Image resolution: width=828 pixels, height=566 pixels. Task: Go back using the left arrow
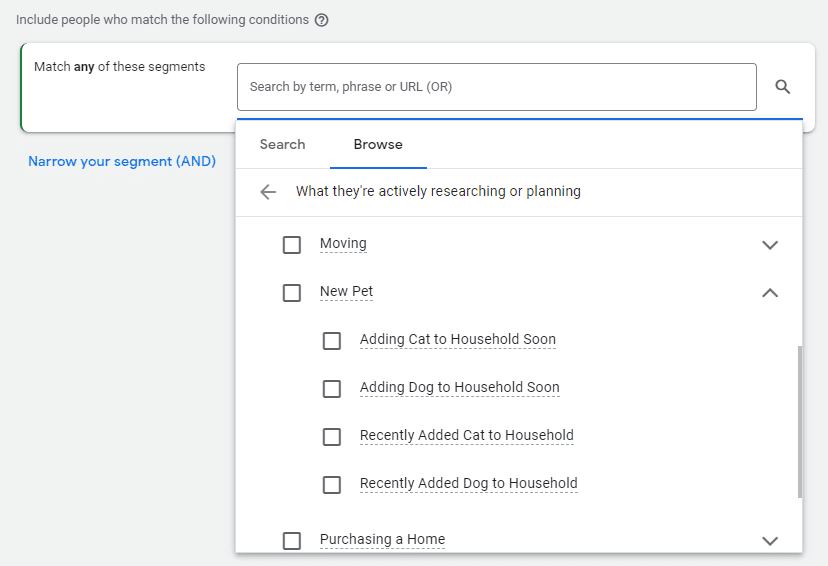tap(268, 192)
